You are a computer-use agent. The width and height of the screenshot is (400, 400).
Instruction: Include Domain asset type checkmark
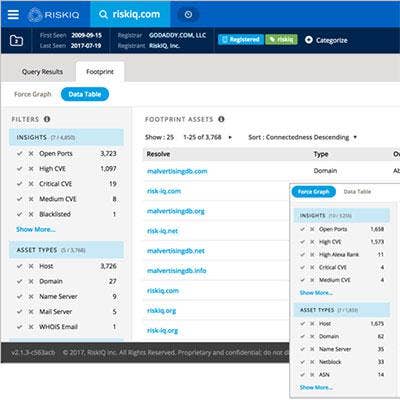coord(20,281)
